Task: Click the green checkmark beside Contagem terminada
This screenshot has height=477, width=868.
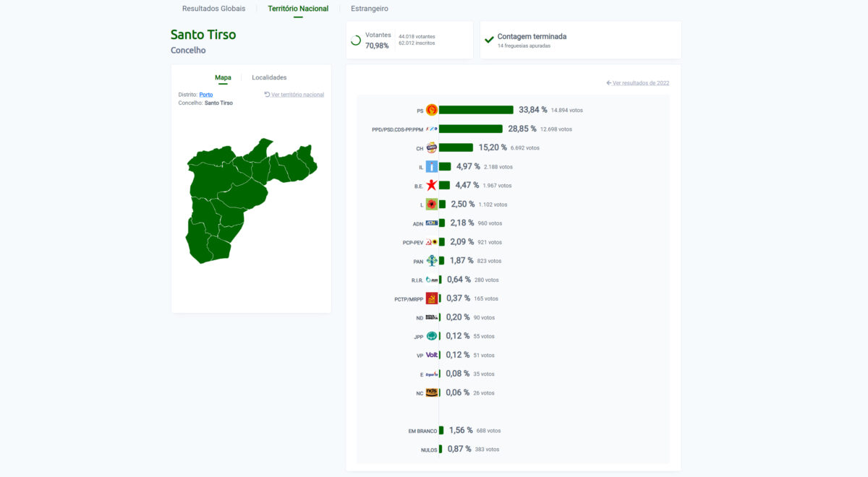Action: pyautogui.click(x=489, y=39)
